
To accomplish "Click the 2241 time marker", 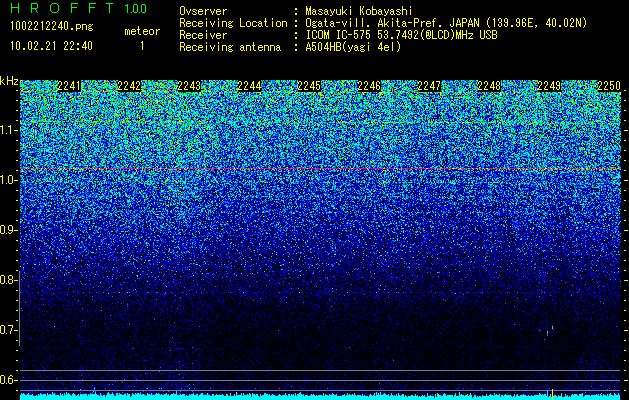I will pos(69,86).
